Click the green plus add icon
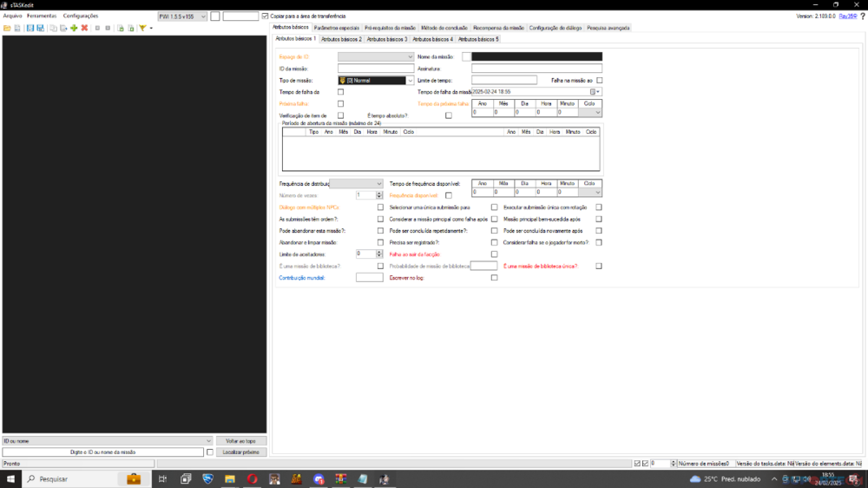Screen dimensions: 868x488 tap(74, 28)
